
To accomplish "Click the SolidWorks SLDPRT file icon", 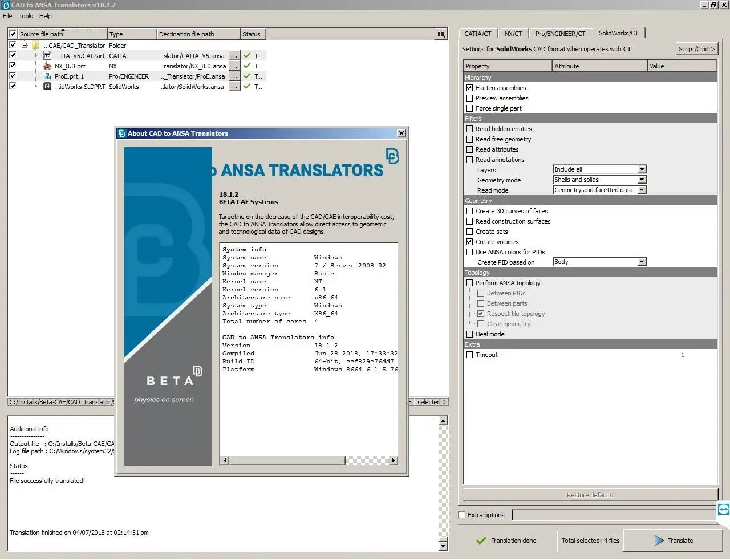I will coord(47,87).
